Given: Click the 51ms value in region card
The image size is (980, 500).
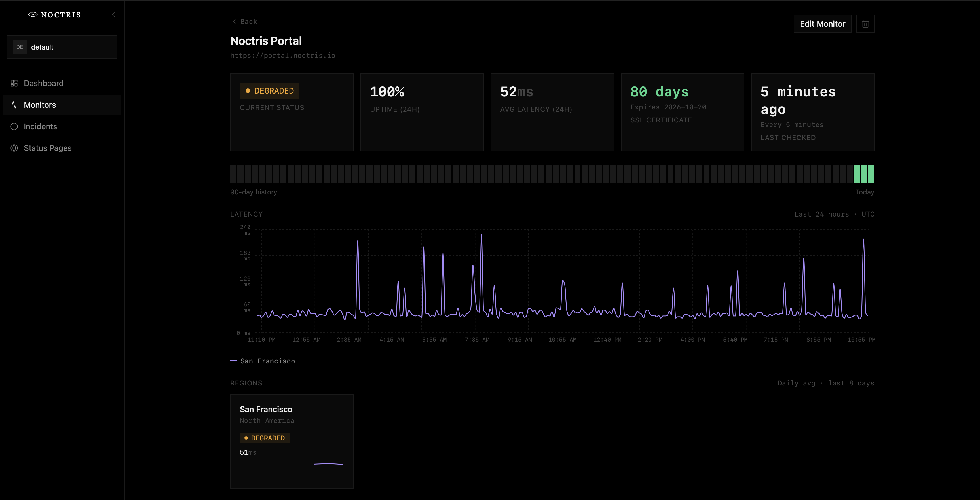Looking at the screenshot, I should tap(248, 452).
